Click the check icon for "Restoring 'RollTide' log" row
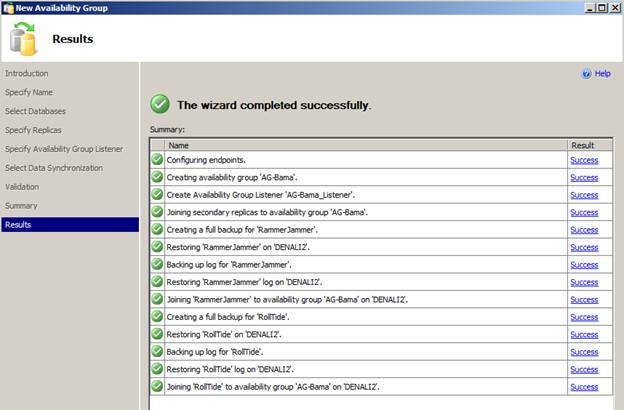Viewport: 624px width, 410px height. (157, 369)
